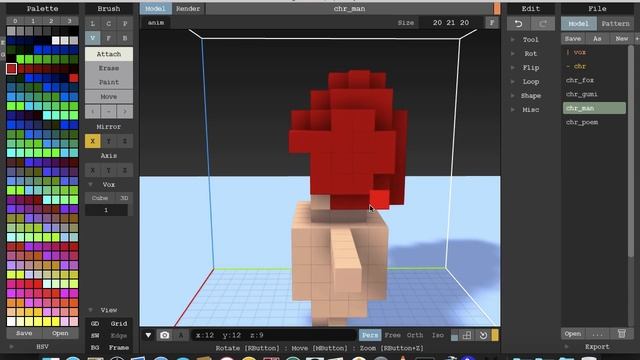The image size is (640, 360).
Task: Click the plus icon beside New
Action: click(637, 38)
